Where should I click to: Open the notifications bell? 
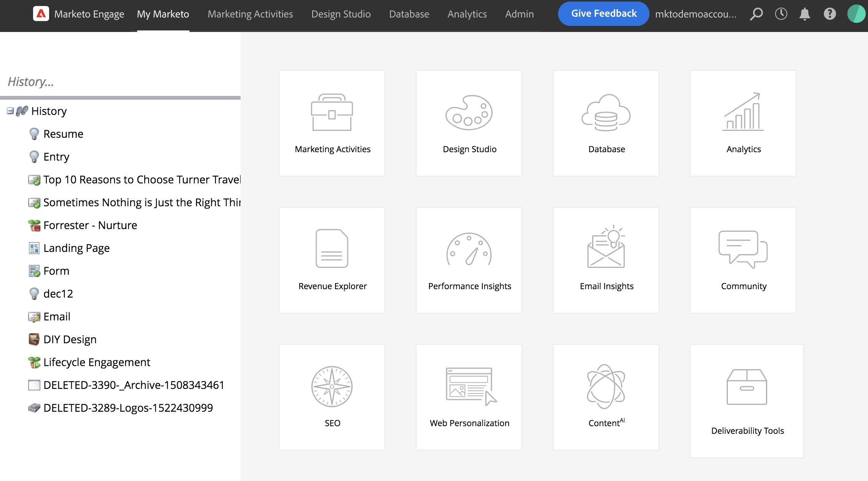click(804, 14)
